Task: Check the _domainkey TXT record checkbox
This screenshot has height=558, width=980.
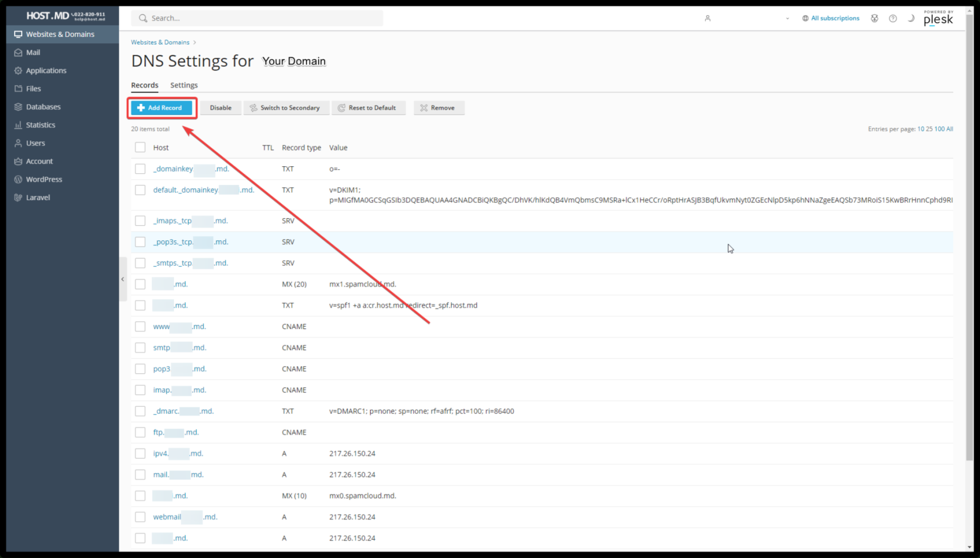Action: click(140, 169)
